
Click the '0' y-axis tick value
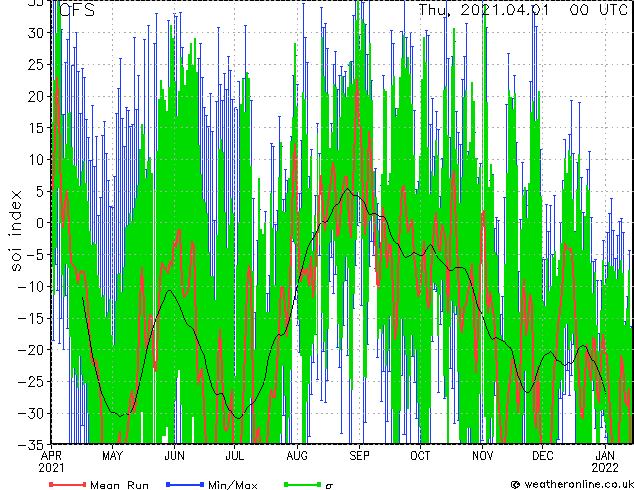pyautogui.click(x=39, y=223)
